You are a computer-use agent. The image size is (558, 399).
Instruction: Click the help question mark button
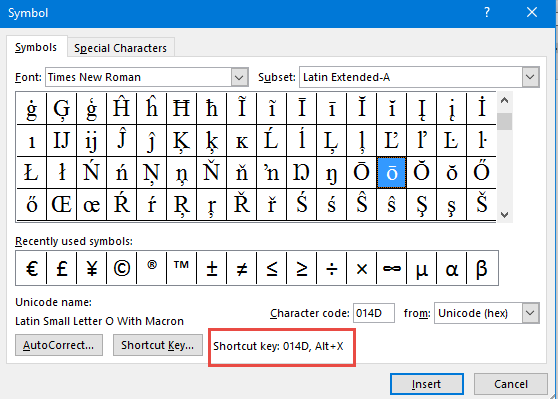click(x=487, y=12)
